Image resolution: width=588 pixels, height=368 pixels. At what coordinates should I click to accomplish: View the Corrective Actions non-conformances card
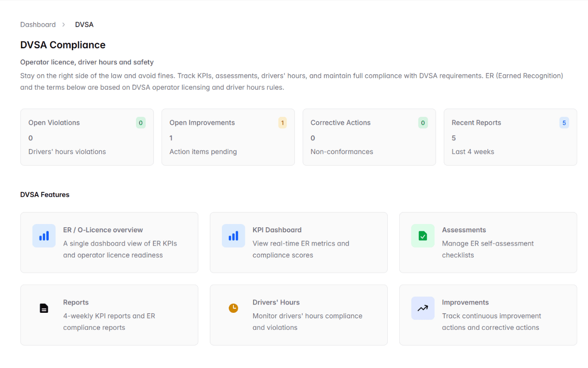369,137
